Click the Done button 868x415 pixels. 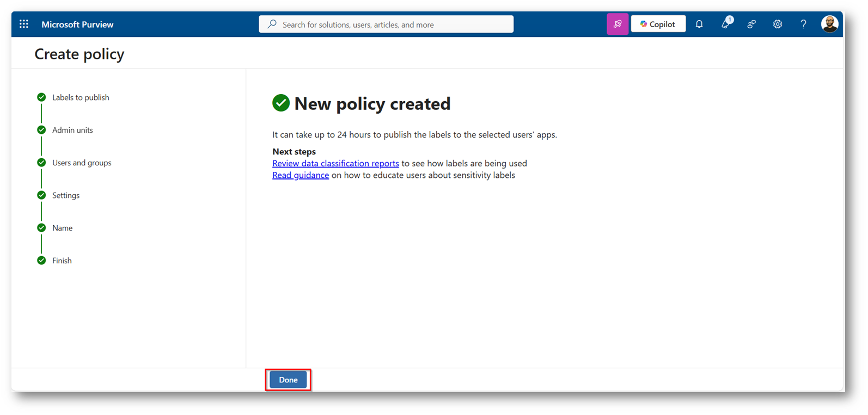coord(288,380)
